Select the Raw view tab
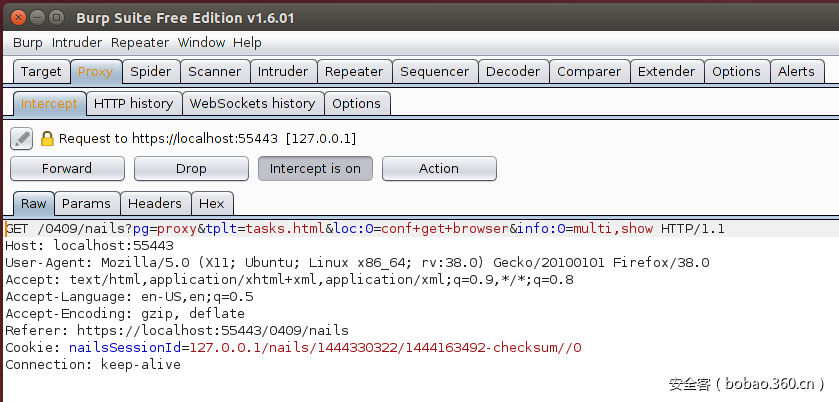The image size is (839, 402). 34,203
